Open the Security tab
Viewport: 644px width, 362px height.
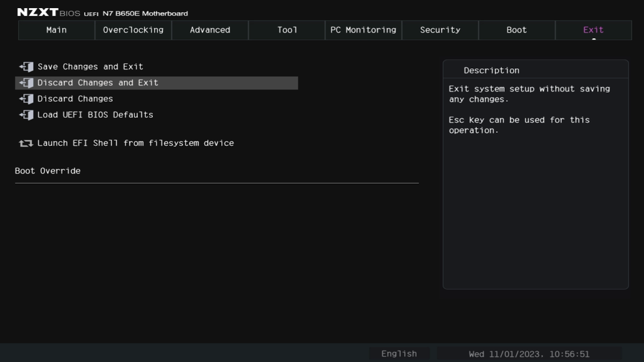[440, 30]
